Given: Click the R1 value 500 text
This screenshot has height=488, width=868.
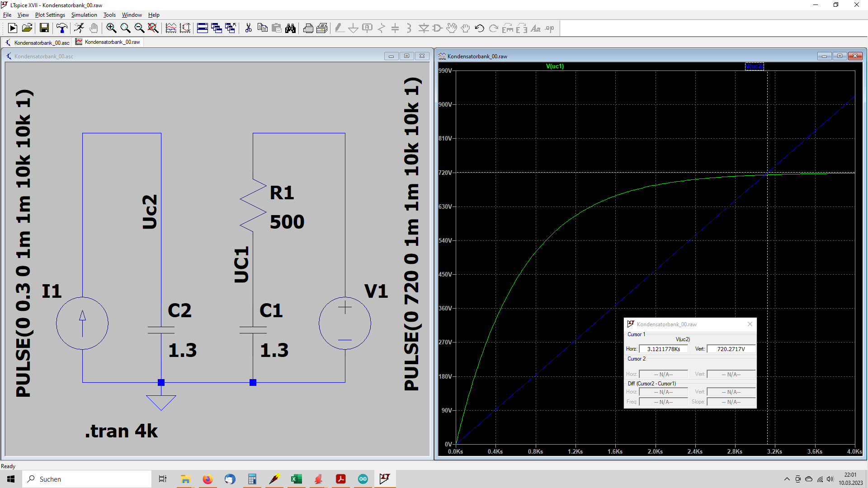Looking at the screenshot, I should tap(287, 222).
